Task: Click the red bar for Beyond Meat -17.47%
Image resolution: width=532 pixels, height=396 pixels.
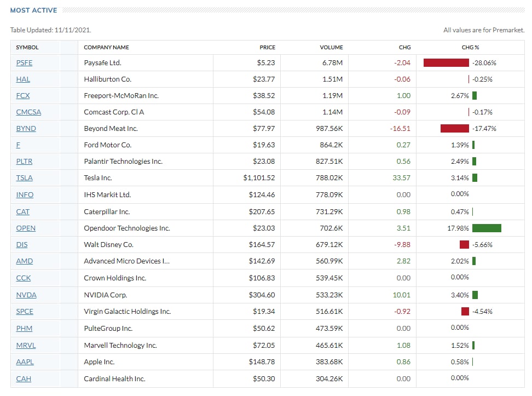Action: 455,129
